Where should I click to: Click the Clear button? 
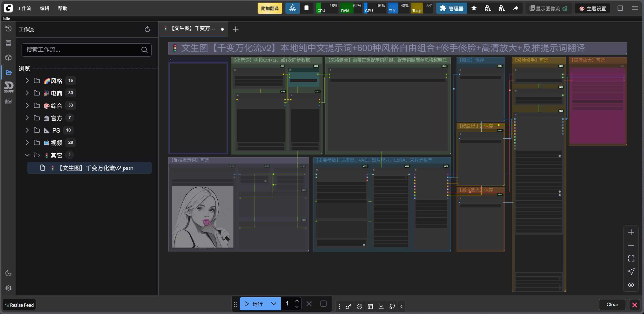click(612, 305)
